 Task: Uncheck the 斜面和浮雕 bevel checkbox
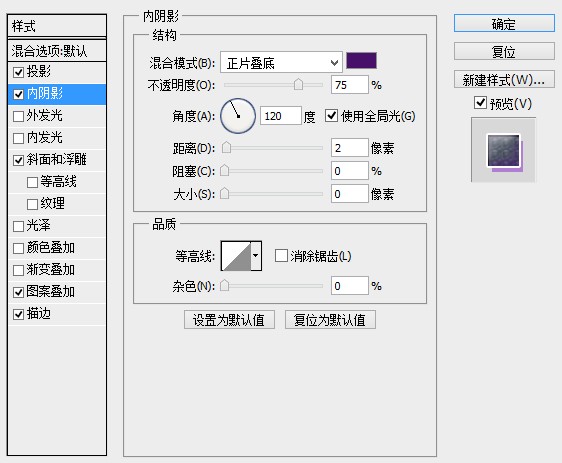[18, 160]
